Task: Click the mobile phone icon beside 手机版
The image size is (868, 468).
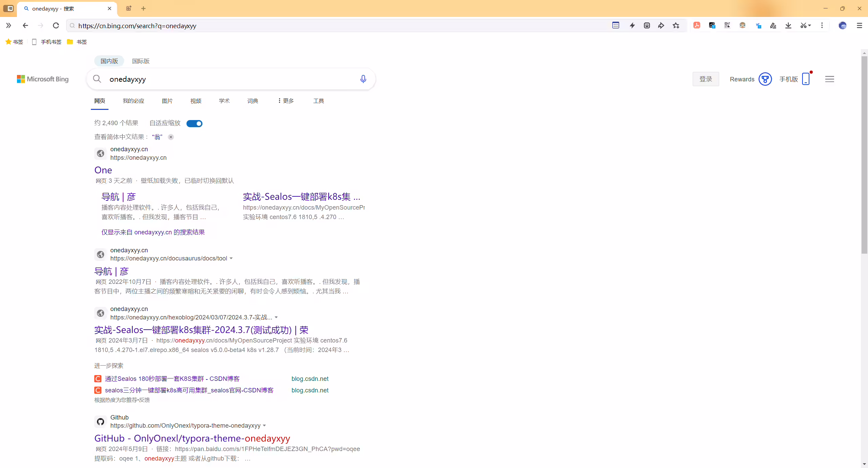Action: pos(806,79)
